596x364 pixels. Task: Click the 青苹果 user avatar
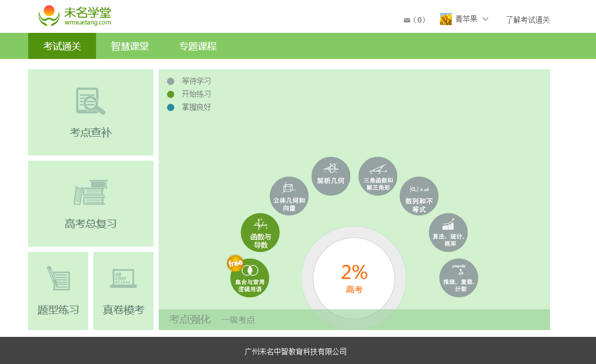click(446, 19)
